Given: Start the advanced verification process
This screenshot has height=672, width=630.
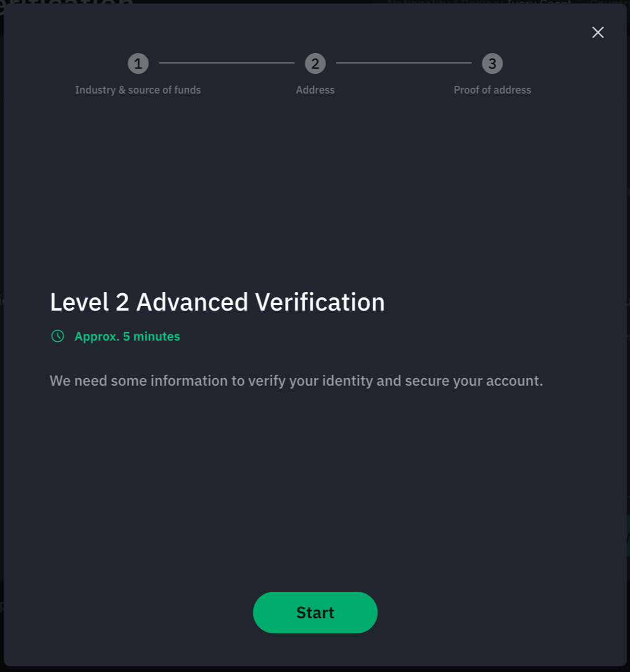Looking at the screenshot, I should [315, 613].
